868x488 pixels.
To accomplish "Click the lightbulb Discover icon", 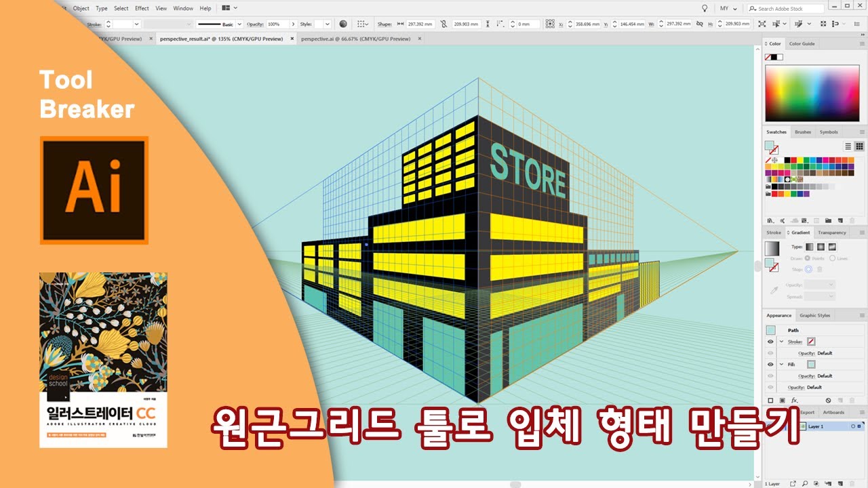I will [x=705, y=9].
